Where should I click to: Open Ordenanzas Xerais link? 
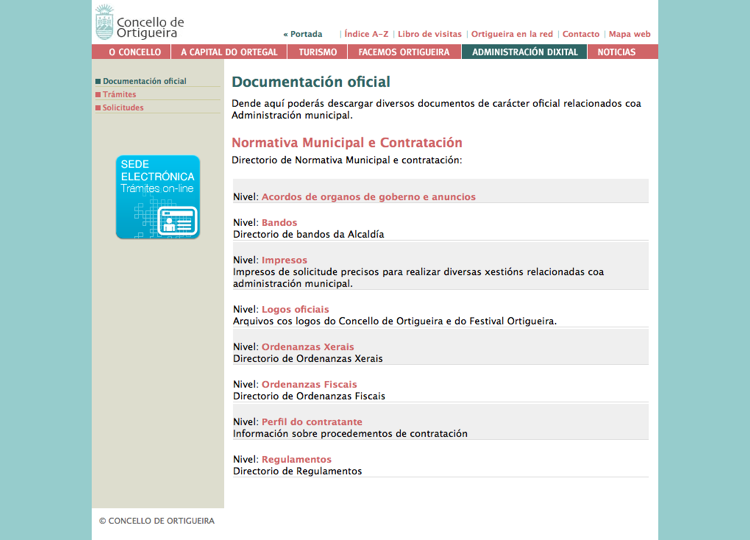pos(308,346)
